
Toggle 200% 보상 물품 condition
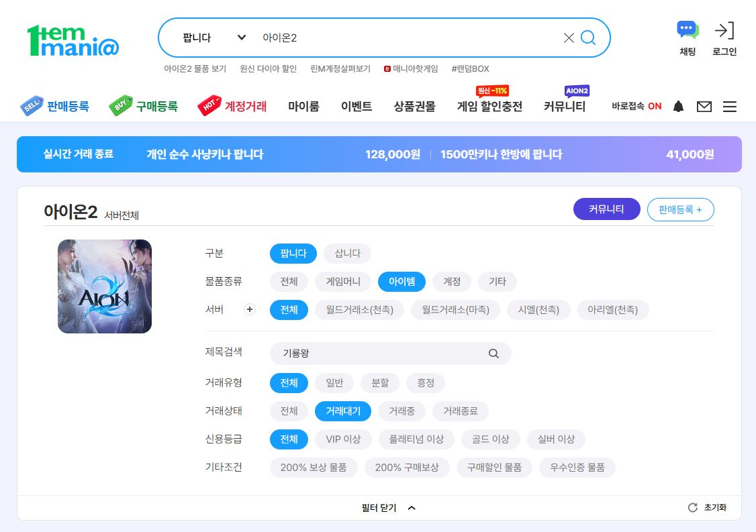tap(314, 468)
